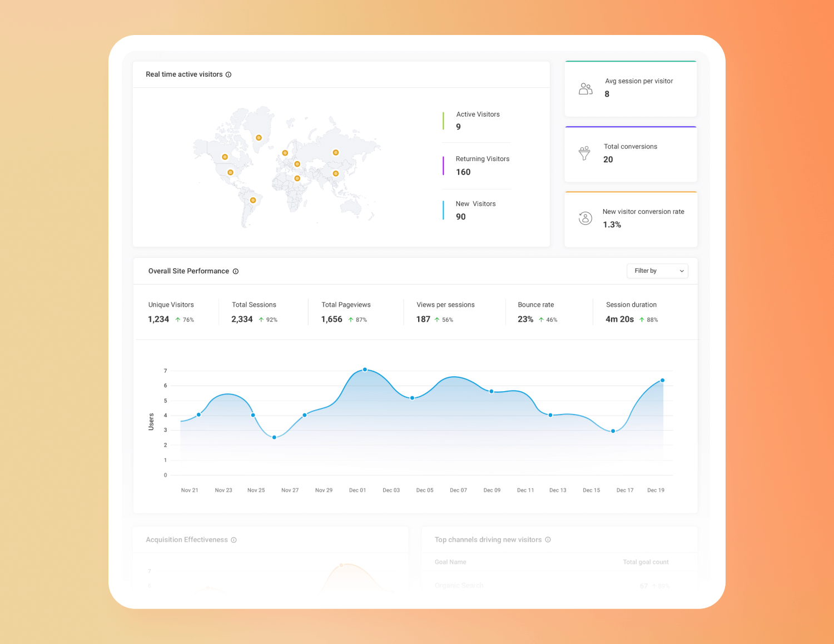This screenshot has width=834, height=644.
Task: Click the chart peak point at Dec 01
Action: [365, 370]
